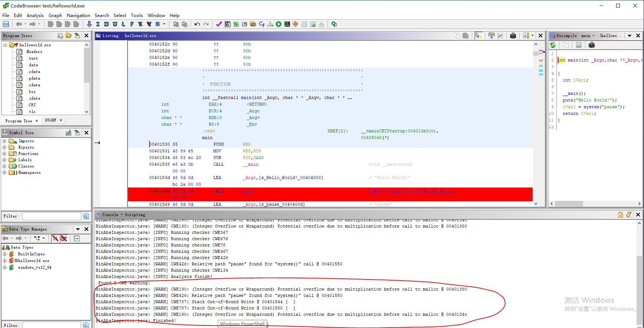644x328 pixels.
Task: Collapse all data types with the minus icon
Action: coord(77,238)
